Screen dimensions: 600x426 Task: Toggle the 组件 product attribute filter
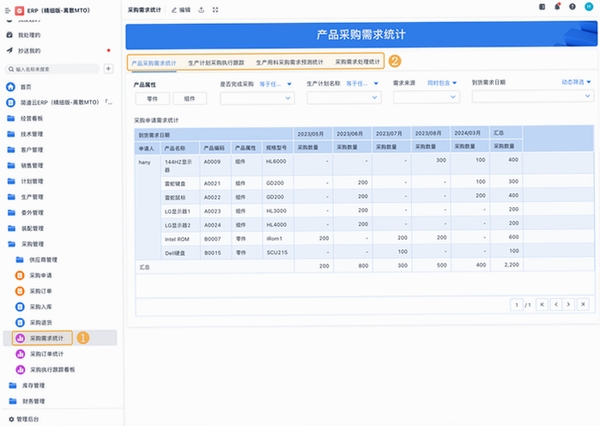click(x=189, y=98)
